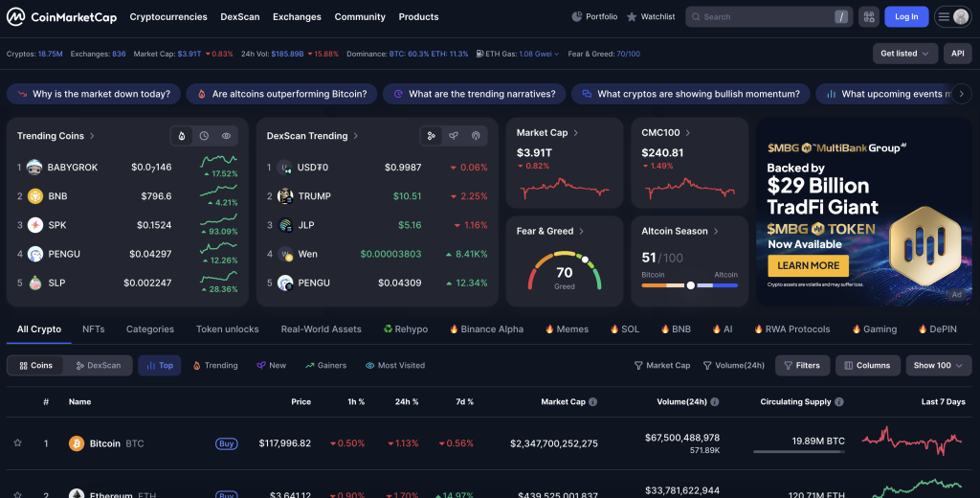Toggle to DexScan view
Screen dimensions: 980x498
pos(99,366)
